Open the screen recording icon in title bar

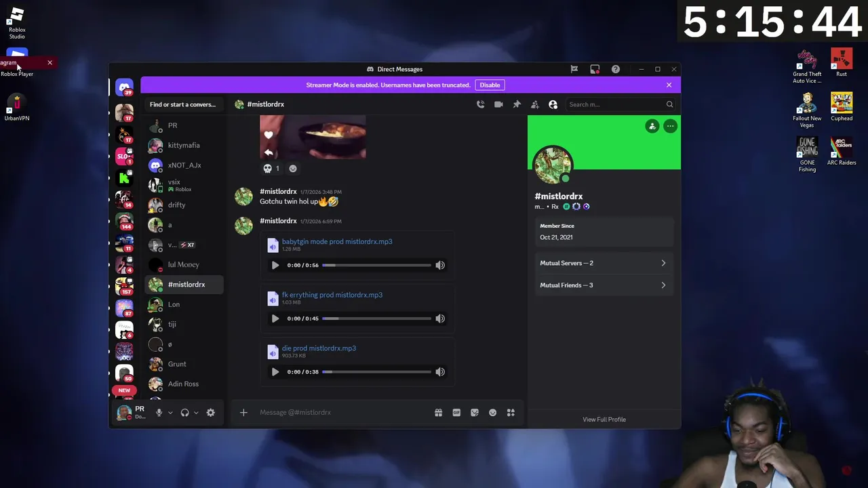[x=595, y=69]
